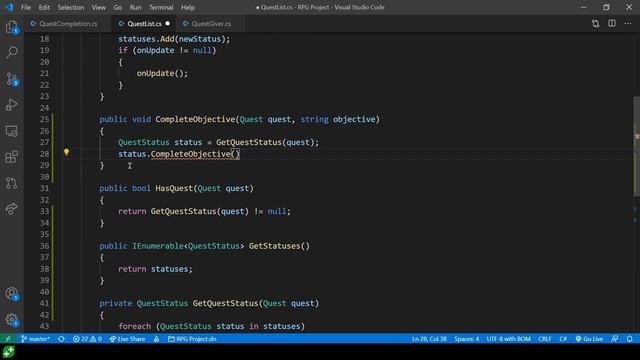The image size is (640, 360).
Task: Open the Terminal menu
Action: click(161, 7)
